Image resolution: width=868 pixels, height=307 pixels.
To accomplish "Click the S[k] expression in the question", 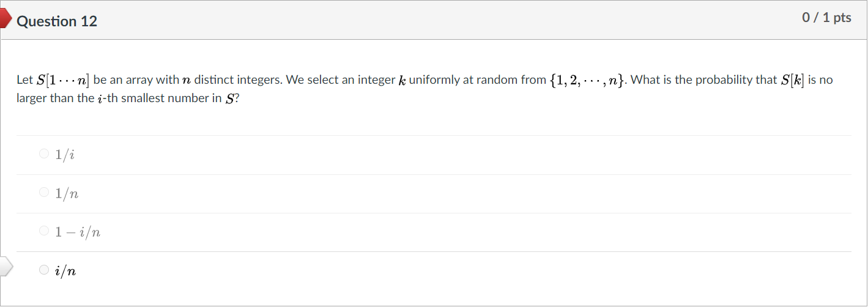I will click(792, 80).
